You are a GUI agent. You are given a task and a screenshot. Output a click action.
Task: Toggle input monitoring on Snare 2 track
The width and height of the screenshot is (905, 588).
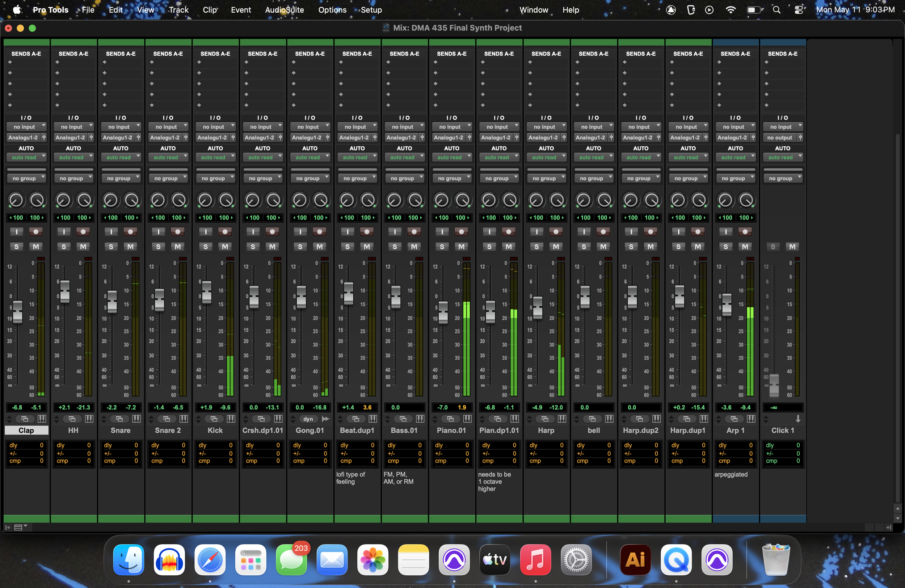pyautogui.click(x=158, y=232)
